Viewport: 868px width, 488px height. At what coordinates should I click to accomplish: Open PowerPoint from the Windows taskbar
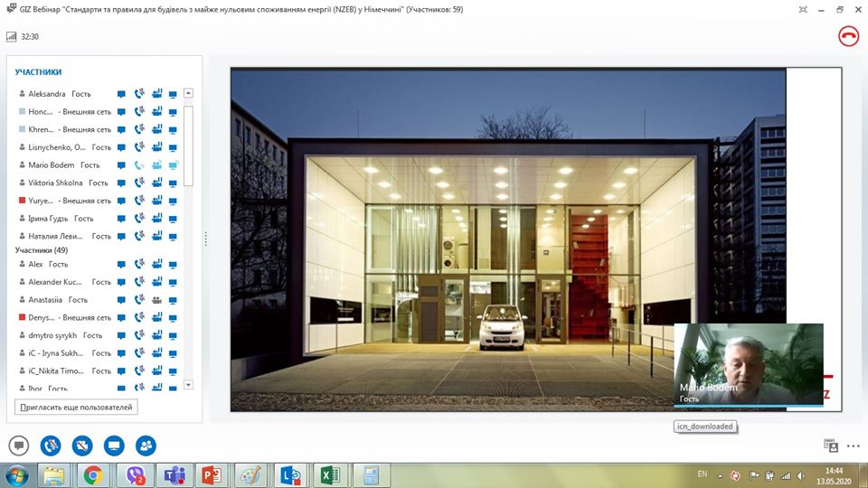212,475
